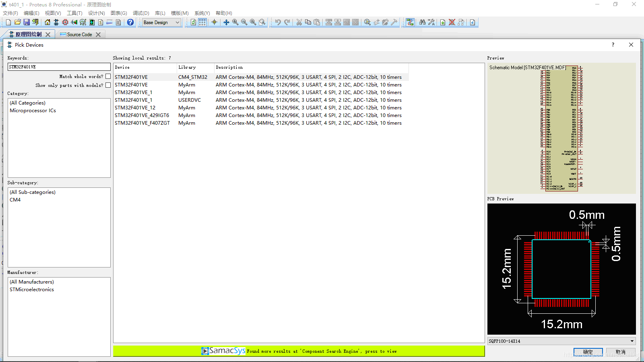Open the 库(L) menu
Image resolution: width=644 pixels, height=362 pixels.
[x=160, y=13]
